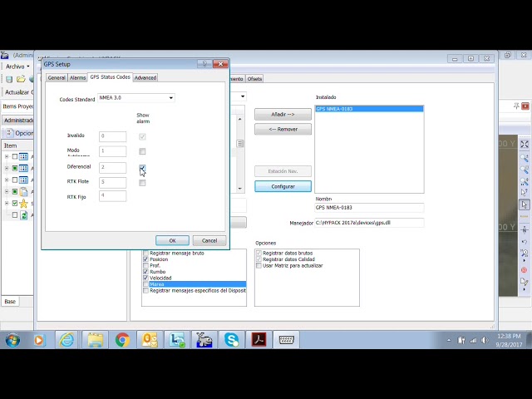Viewport: 532px width, 399px height.
Task: Uncheck the Rumbo checkbox
Action: pos(146,272)
